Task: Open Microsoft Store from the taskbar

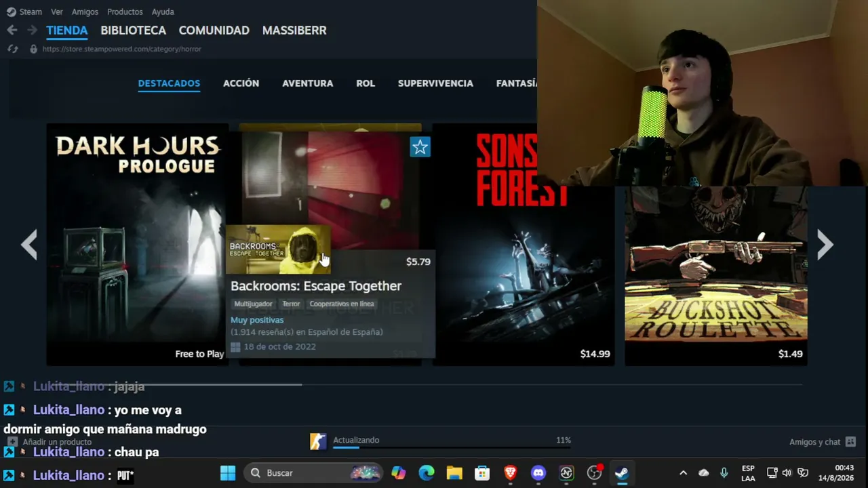Action: point(482,472)
